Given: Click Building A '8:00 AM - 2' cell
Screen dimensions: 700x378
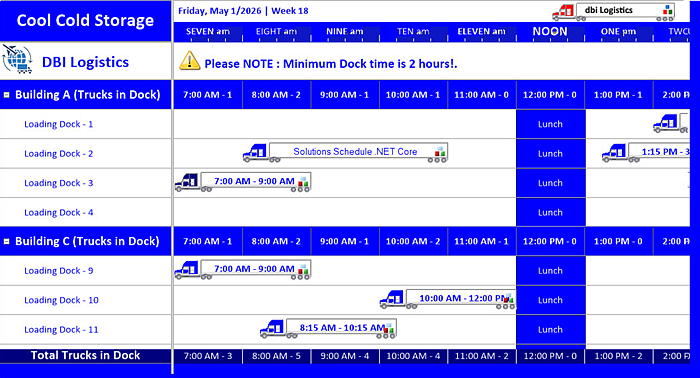Looking at the screenshot, I should (276, 95).
